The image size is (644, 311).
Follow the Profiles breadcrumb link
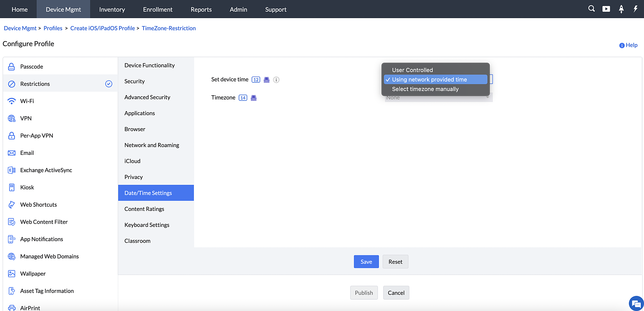53,28
